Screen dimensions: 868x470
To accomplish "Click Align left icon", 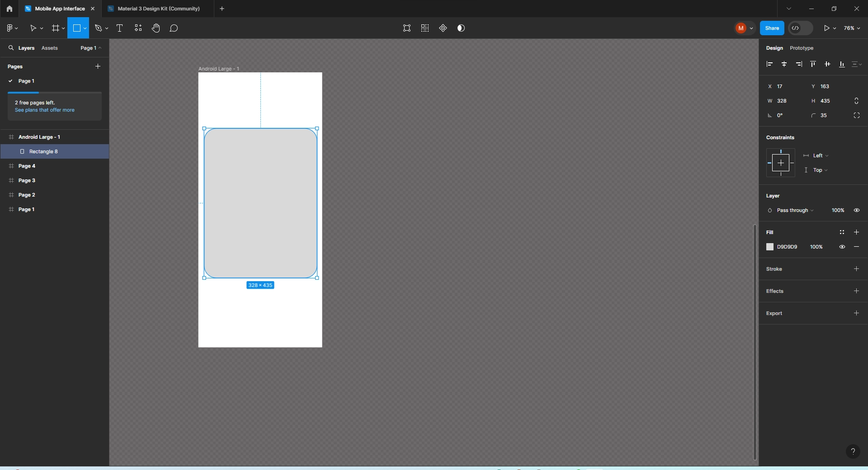I will point(770,64).
